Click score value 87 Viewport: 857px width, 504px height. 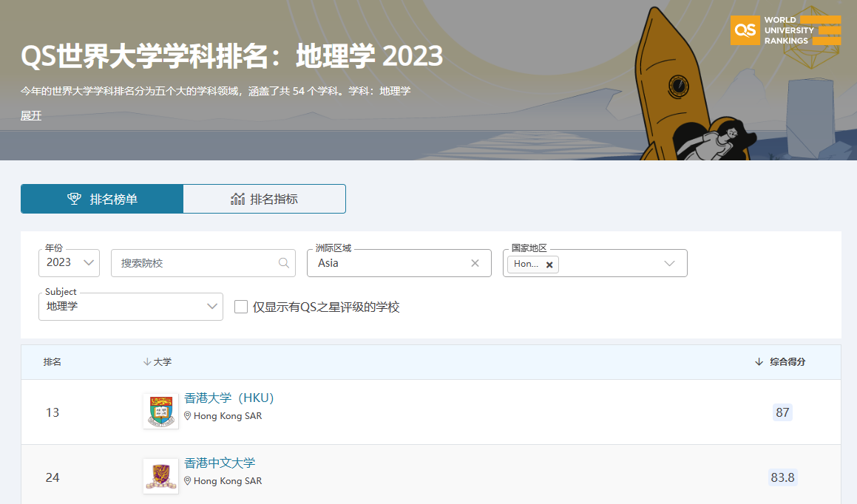coord(782,412)
